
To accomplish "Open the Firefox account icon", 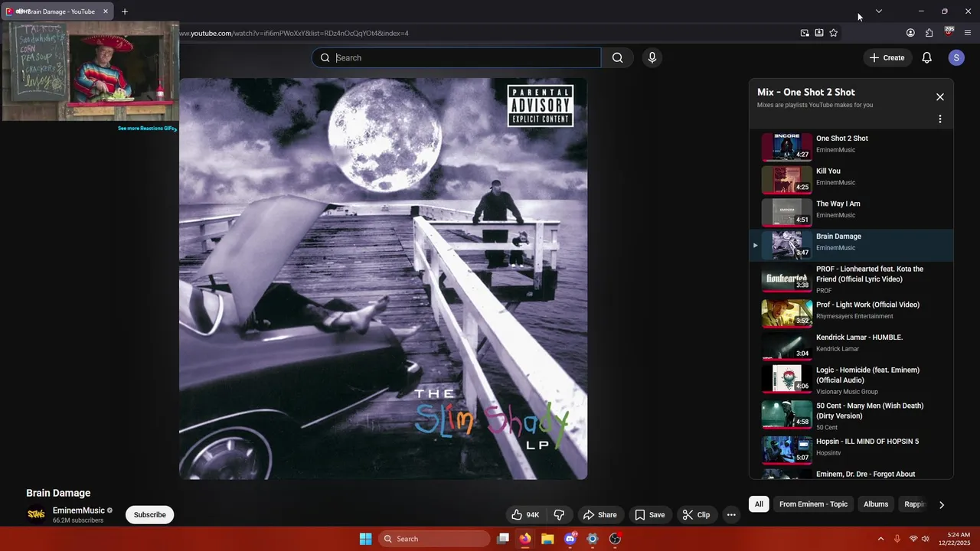I will click(910, 33).
